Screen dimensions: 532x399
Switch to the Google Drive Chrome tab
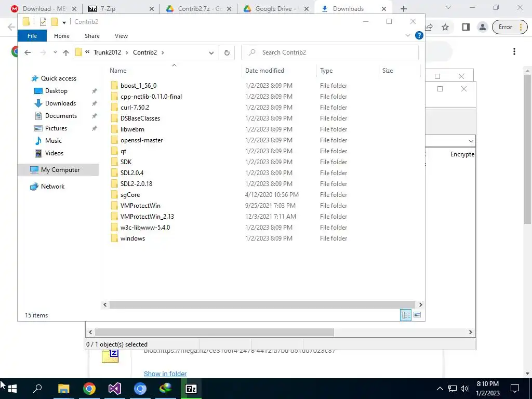[276, 9]
